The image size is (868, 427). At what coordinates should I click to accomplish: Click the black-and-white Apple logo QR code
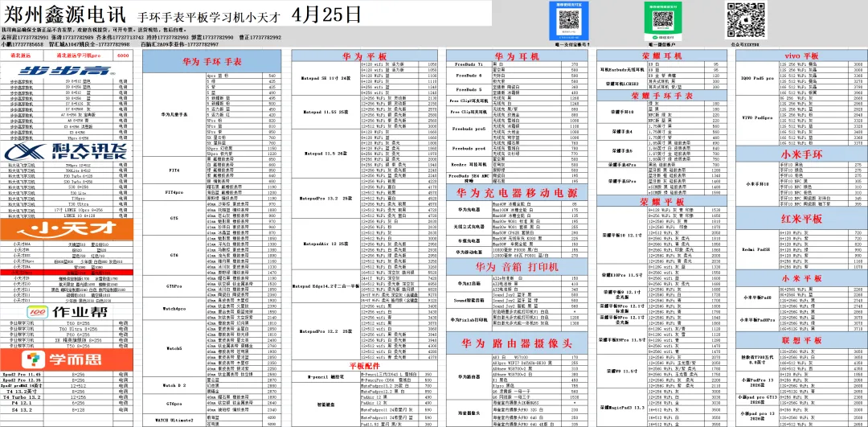coord(746,19)
